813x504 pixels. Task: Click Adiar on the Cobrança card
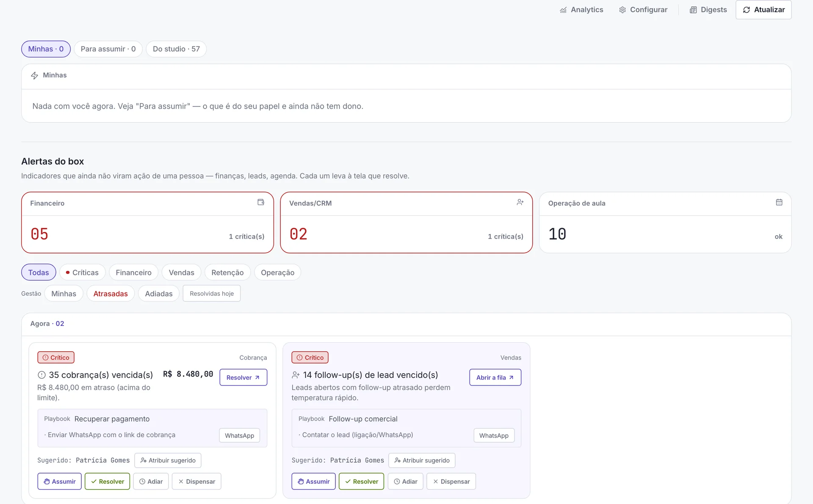point(151,482)
